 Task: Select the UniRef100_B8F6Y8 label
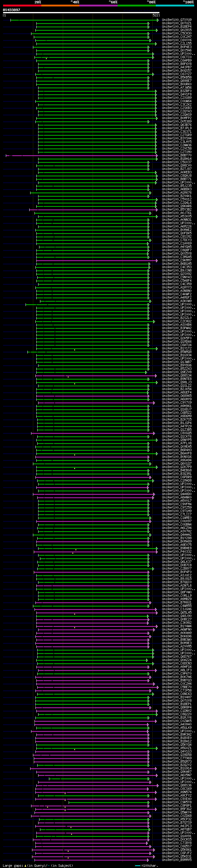177,64
